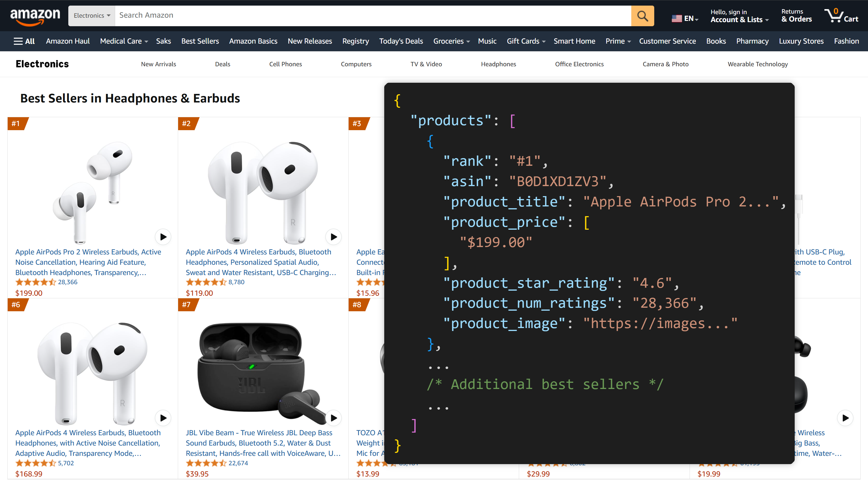Open New Releases from the navigation

point(310,41)
